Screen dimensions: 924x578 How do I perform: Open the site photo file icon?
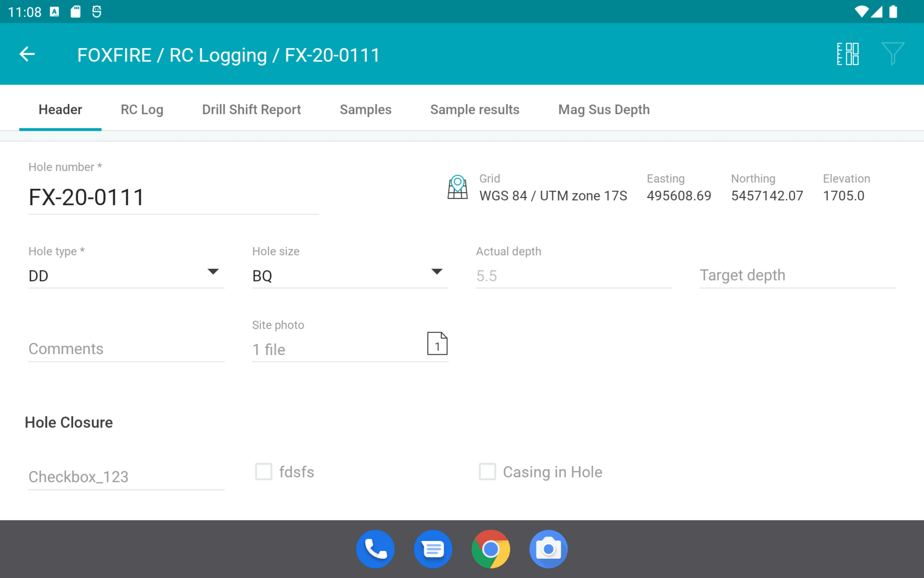tap(437, 344)
